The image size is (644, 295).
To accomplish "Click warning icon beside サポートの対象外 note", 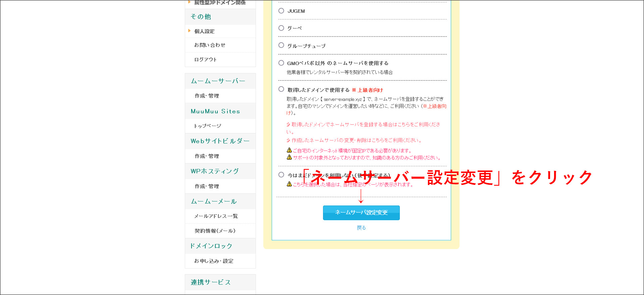I will click(x=289, y=157).
